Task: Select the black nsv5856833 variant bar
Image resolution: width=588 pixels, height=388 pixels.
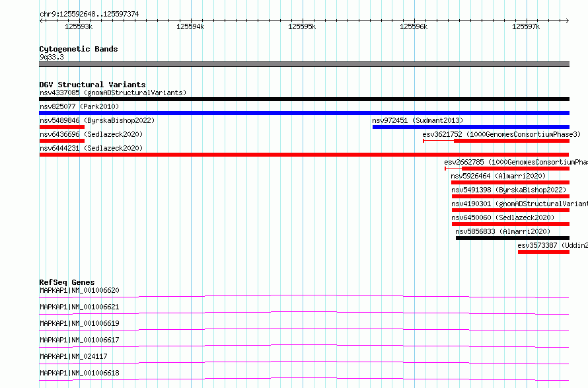Action: coord(513,238)
